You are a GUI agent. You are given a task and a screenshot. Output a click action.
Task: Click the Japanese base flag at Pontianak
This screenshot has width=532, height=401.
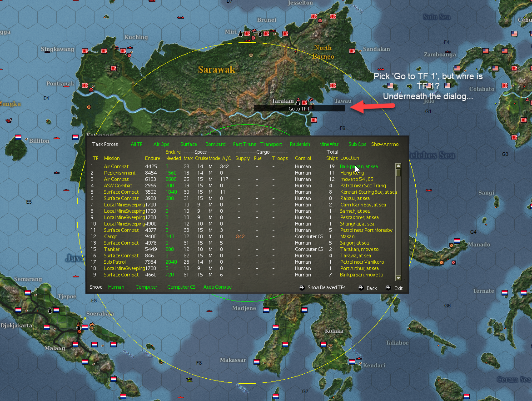85,85
